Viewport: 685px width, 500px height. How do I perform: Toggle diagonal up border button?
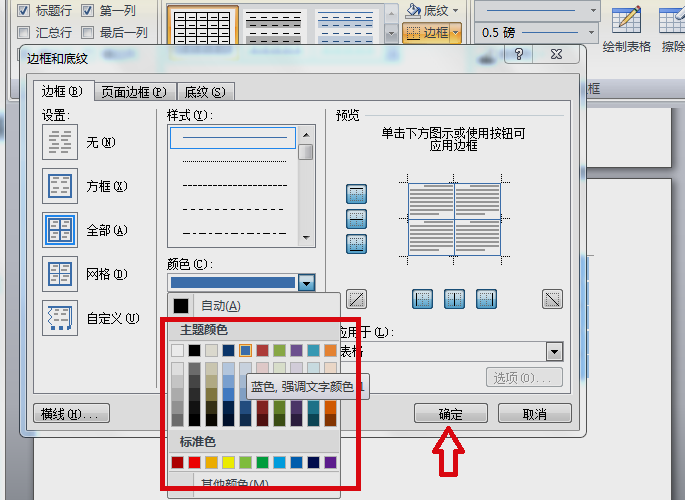click(x=356, y=299)
